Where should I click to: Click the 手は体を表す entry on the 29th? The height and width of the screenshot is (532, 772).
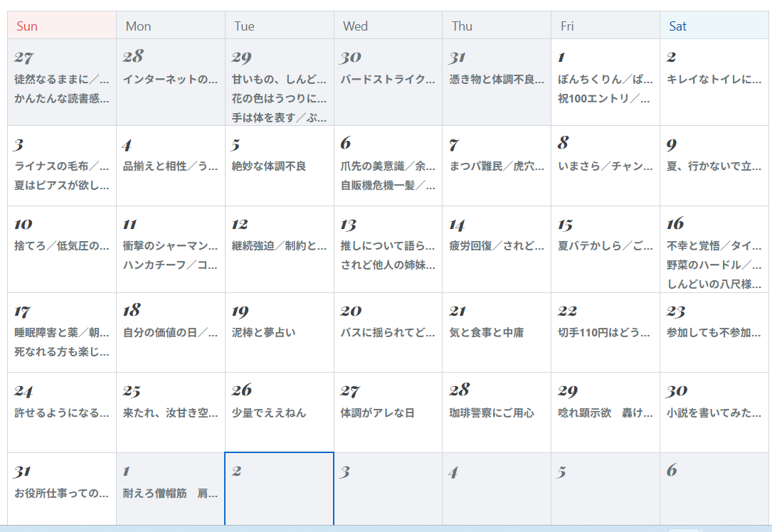click(x=279, y=117)
